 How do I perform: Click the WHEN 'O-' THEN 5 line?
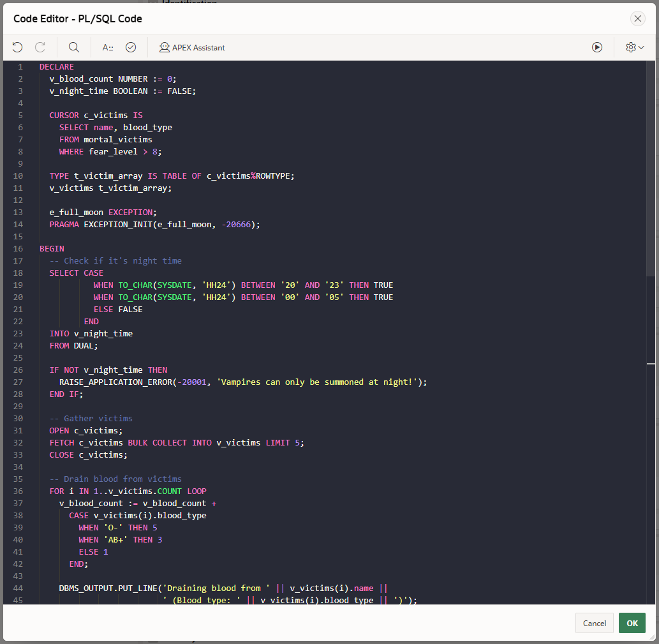[x=117, y=528]
